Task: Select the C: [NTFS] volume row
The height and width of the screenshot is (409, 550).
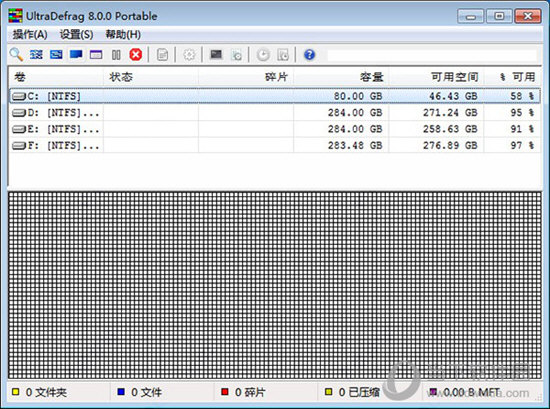Action: [275, 96]
